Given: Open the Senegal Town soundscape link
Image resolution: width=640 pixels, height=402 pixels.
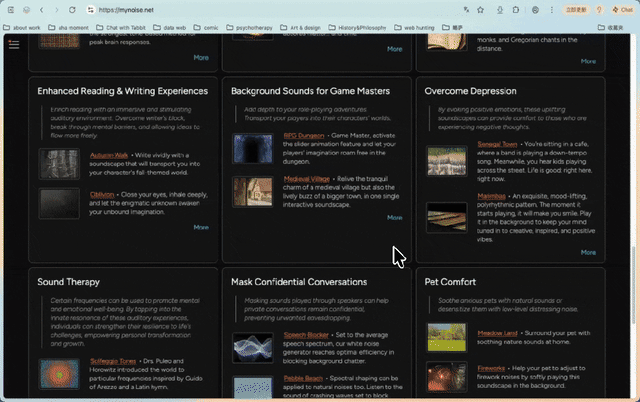Looking at the screenshot, I should click(498, 144).
